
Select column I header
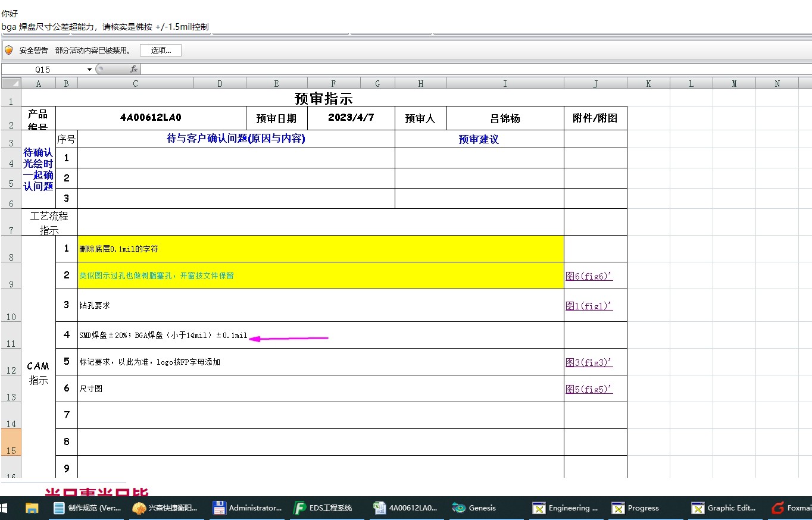(505, 84)
